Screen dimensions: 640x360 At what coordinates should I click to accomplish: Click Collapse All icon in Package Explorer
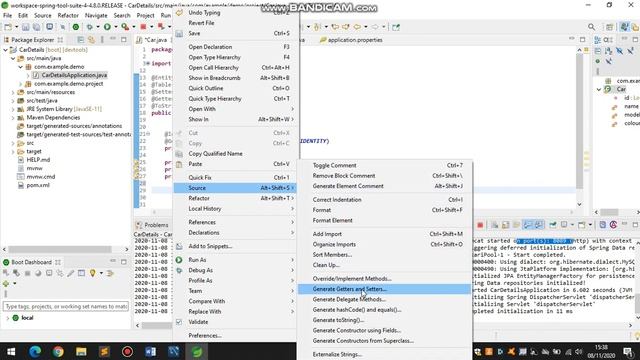click(81, 40)
